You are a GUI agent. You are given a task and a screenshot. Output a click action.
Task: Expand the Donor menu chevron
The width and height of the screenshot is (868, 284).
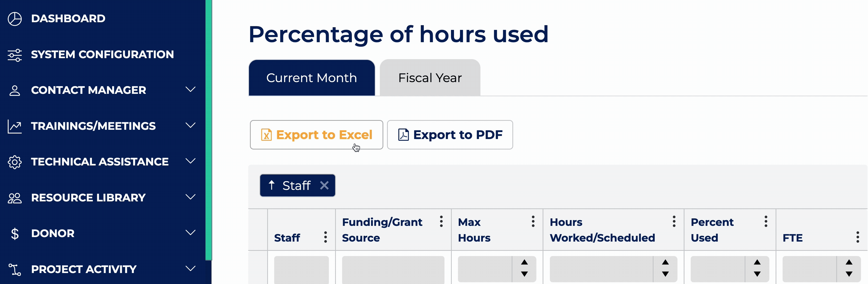coord(190,232)
